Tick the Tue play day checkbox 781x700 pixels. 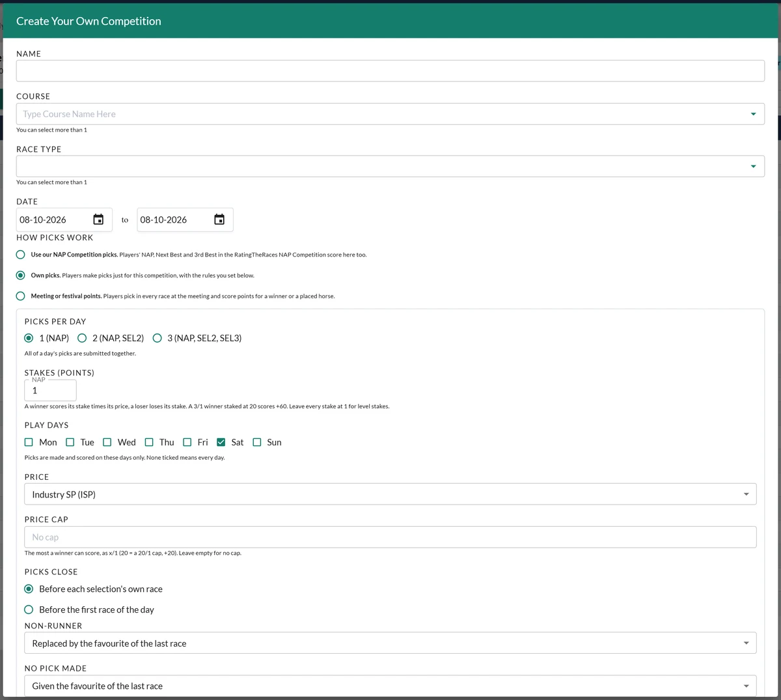point(70,442)
